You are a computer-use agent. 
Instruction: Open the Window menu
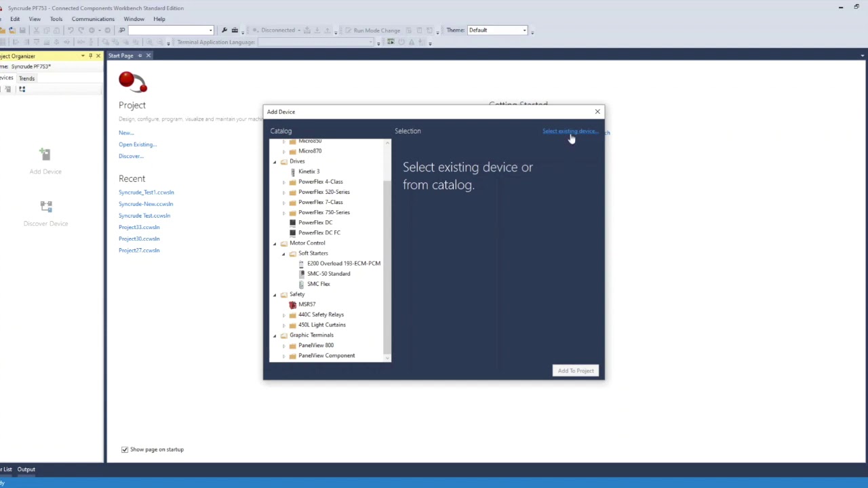click(x=134, y=19)
